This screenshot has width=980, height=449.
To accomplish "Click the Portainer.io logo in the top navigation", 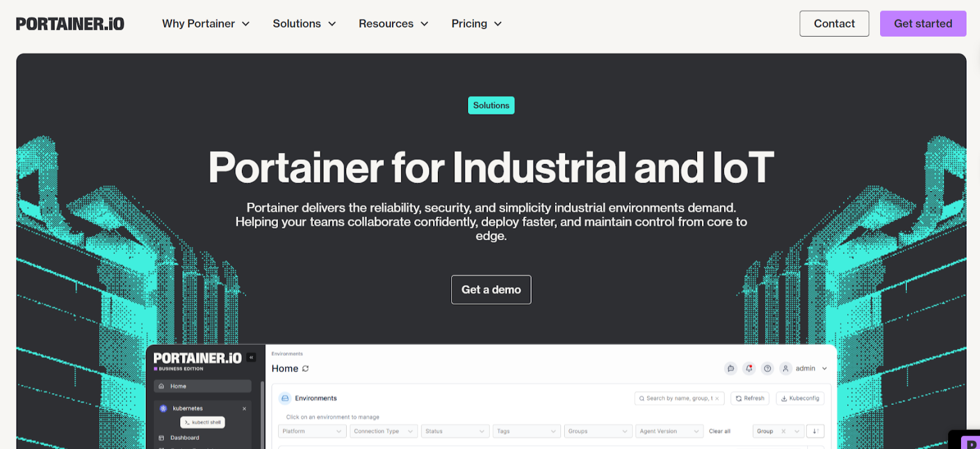I will pyautogui.click(x=70, y=24).
